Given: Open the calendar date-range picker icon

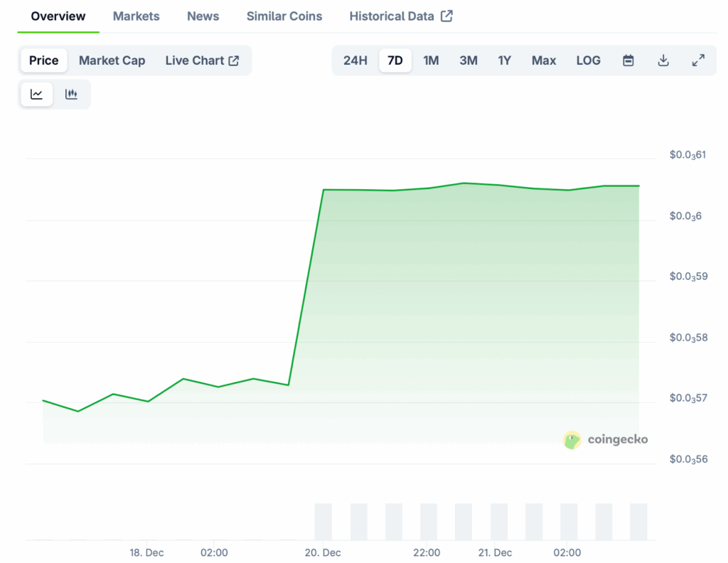Looking at the screenshot, I should click(628, 60).
